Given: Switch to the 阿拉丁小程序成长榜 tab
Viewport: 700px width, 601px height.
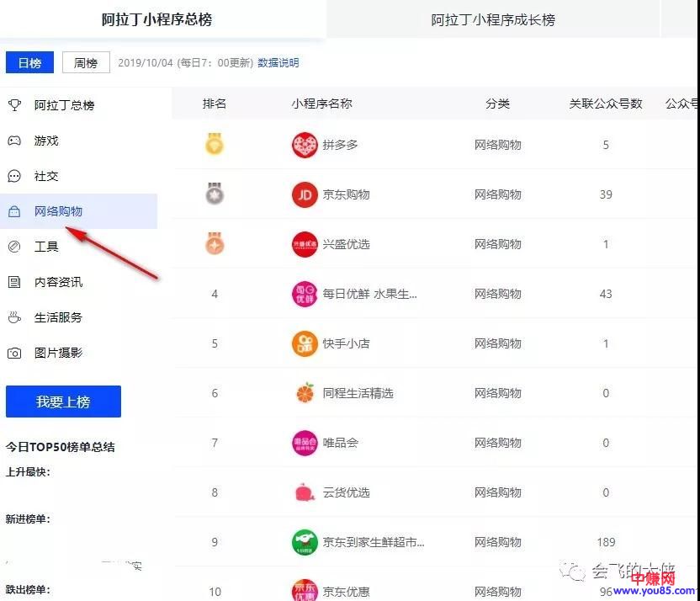Looking at the screenshot, I should click(493, 19).
